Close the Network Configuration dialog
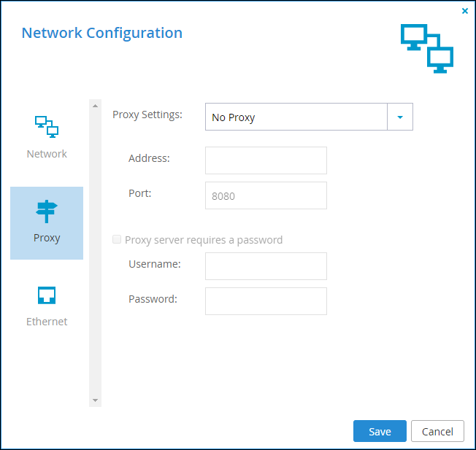The width and height of the screenshot is (476, 450). pos(465,11)
